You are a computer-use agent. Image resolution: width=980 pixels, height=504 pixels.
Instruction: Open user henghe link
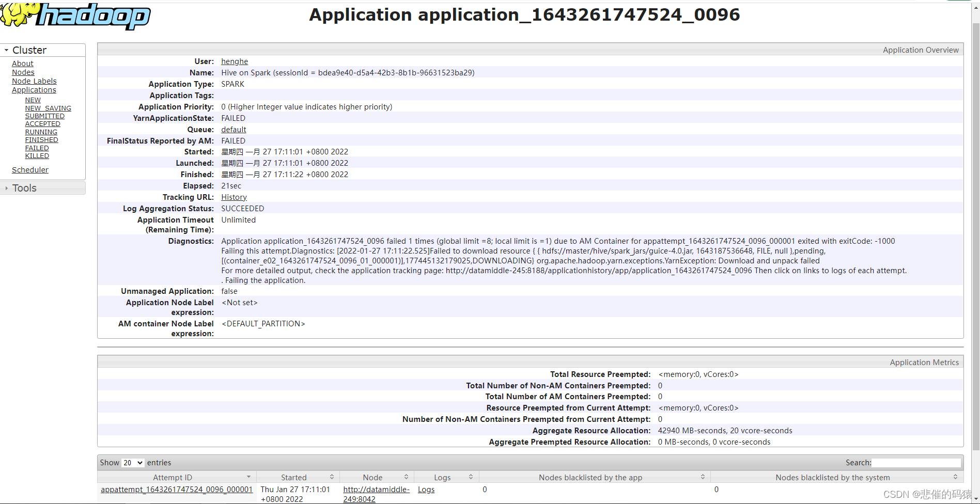(235, 61)
